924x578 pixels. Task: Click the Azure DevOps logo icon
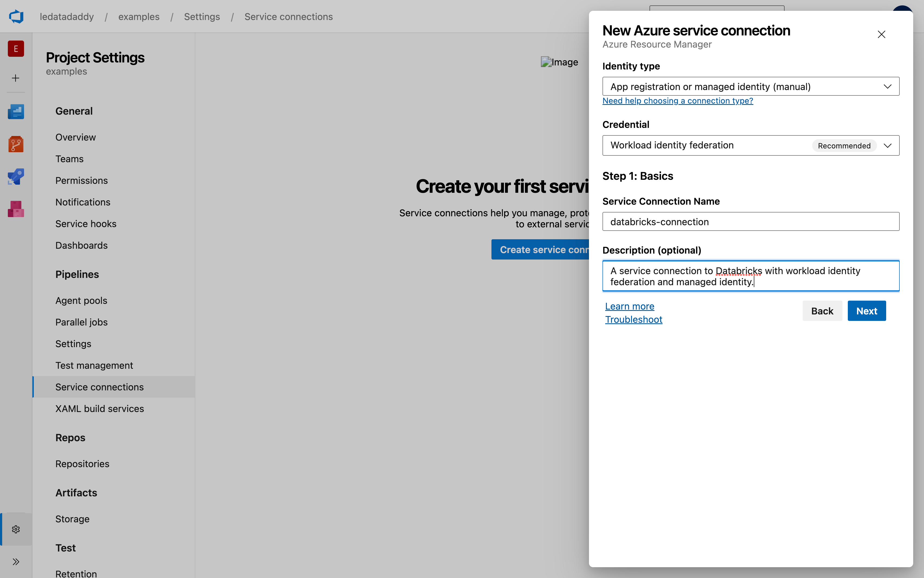pos(16,17)
